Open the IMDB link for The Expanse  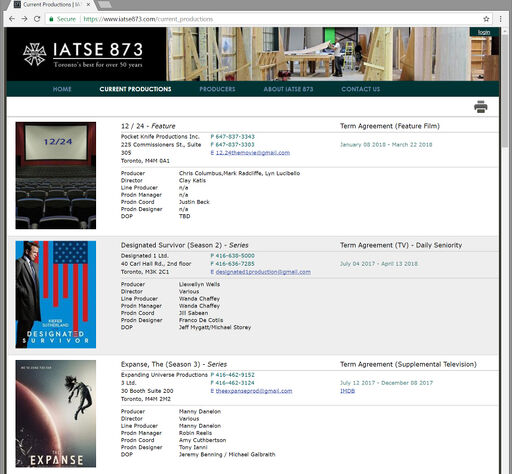pyautogui.click(x=347, y=391)
